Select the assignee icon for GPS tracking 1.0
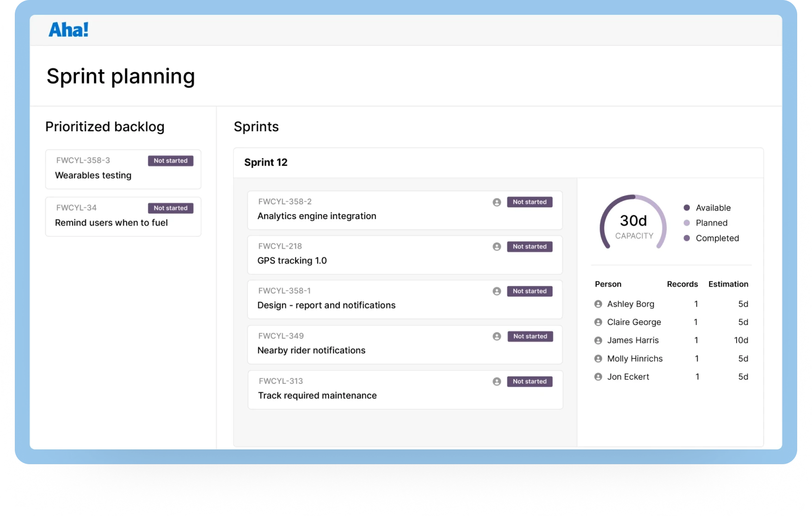 (497, 246)
